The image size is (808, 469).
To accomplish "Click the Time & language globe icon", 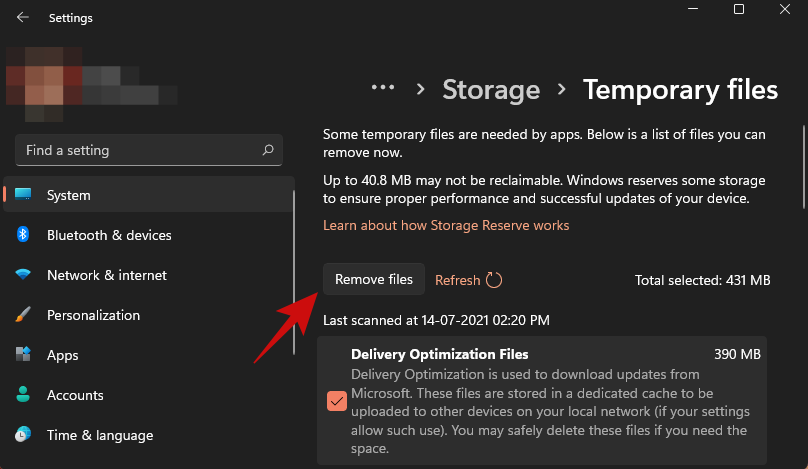I will coord(23,435).
